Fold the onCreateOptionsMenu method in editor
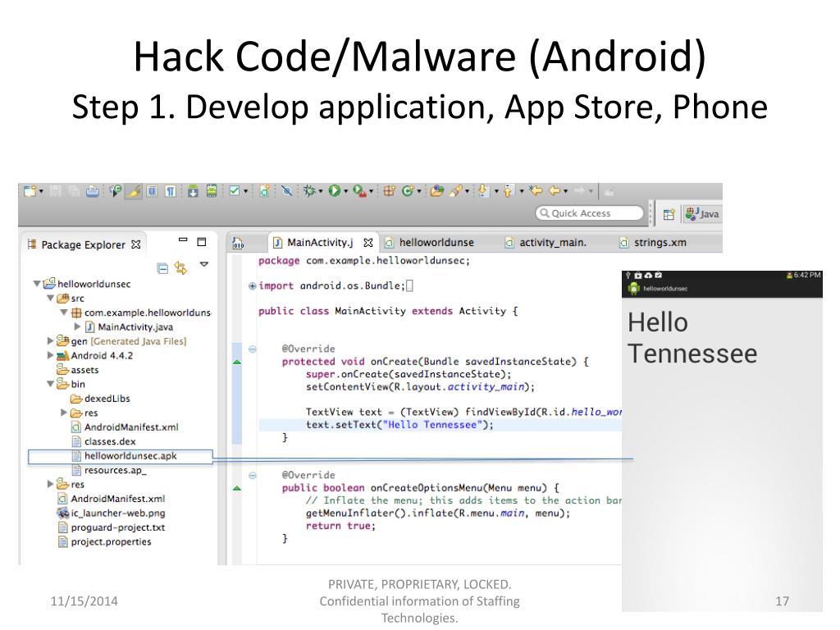The width and height of the screenshot is (840, 630). pos(253,475)
